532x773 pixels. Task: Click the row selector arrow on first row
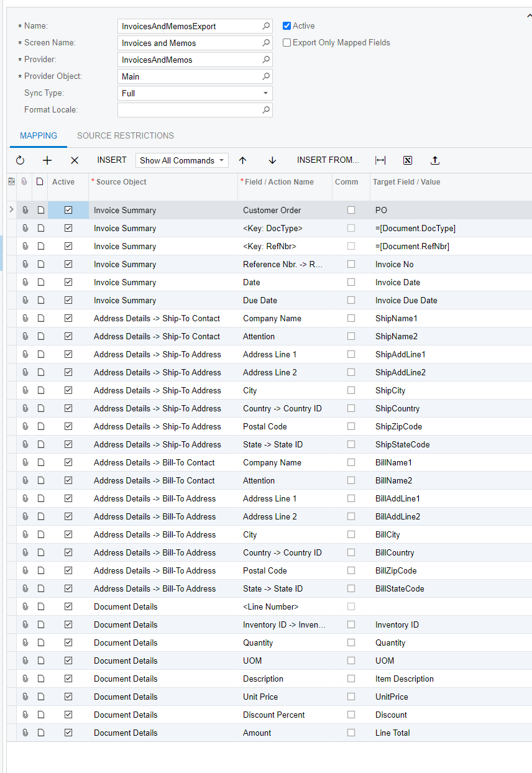[11, 210]
